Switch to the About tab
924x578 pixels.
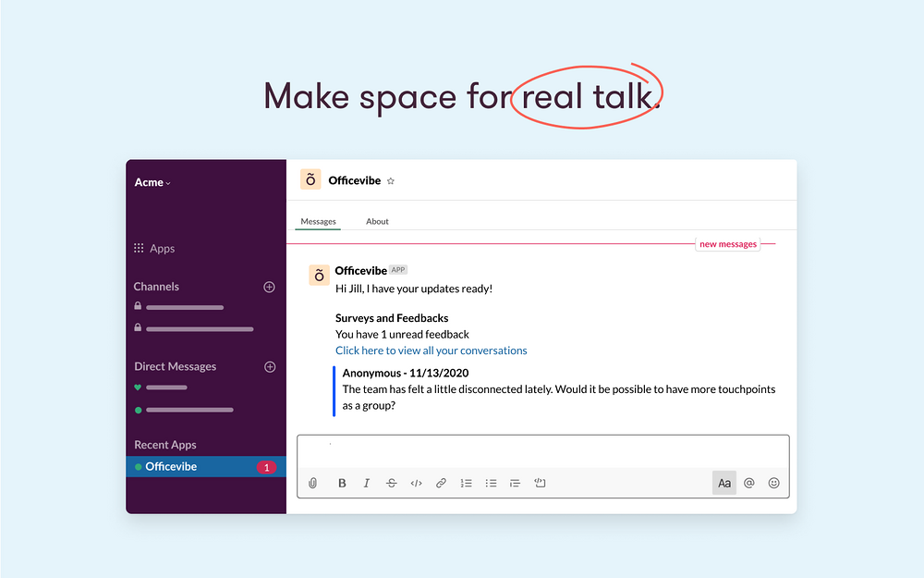coord(377,221)
